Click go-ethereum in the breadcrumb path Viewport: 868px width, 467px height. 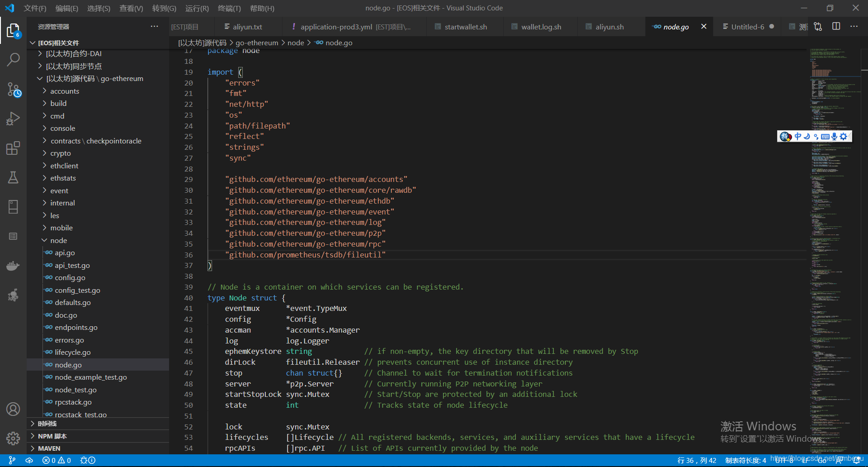(x=257, y=43)
